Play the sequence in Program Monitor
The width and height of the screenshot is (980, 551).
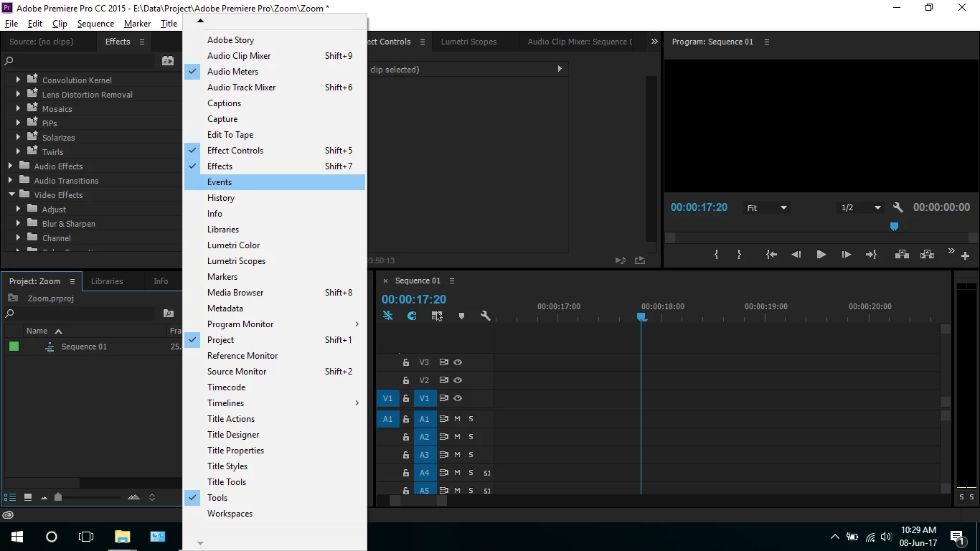point(821,255)
